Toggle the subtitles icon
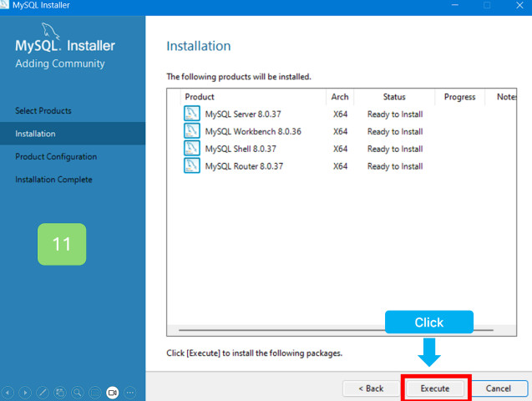The height and width of the screenshot is (401, 532). pyautogui.click(x=95, y=393)
